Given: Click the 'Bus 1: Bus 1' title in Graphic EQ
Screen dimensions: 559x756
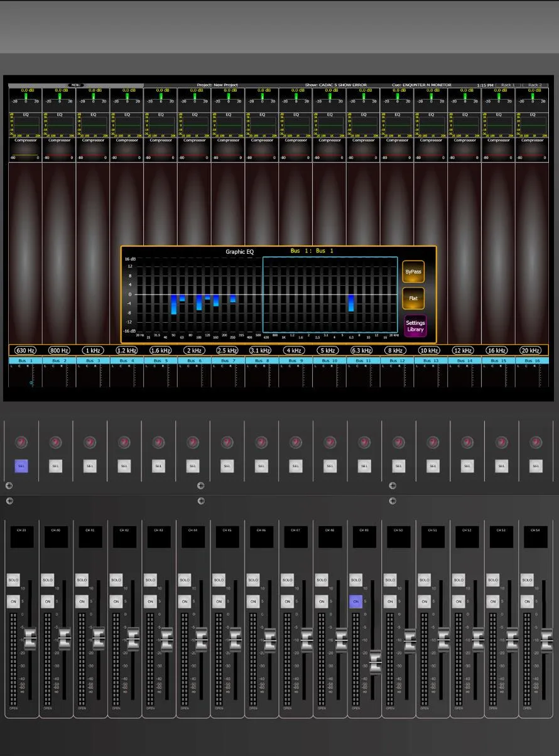Looking at the screenshot, I should (312, 251).
